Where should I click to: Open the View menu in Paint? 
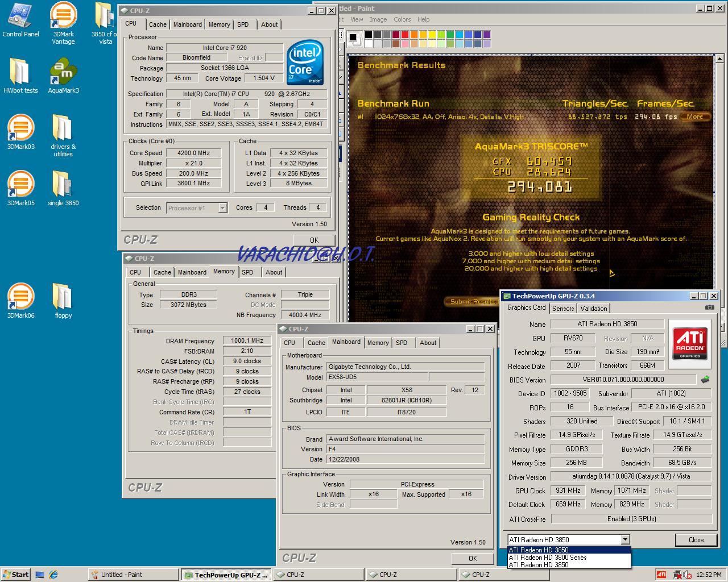(357, 19)
